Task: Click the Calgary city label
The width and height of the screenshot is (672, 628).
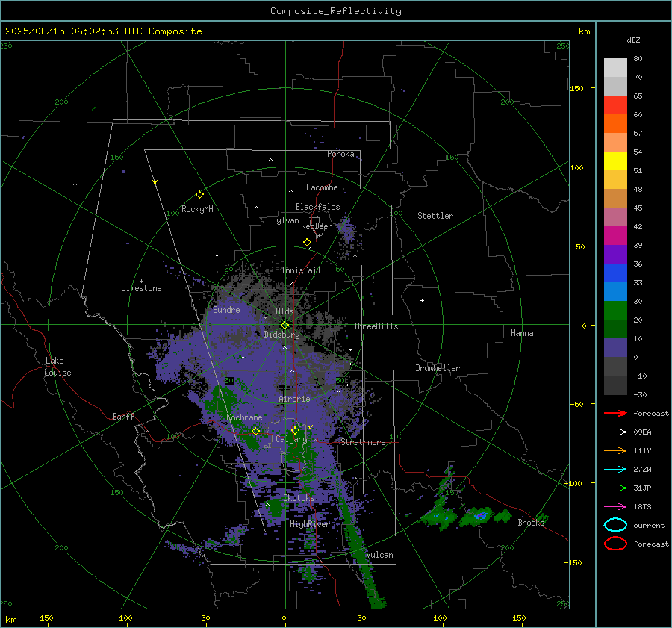Action: 291,439
